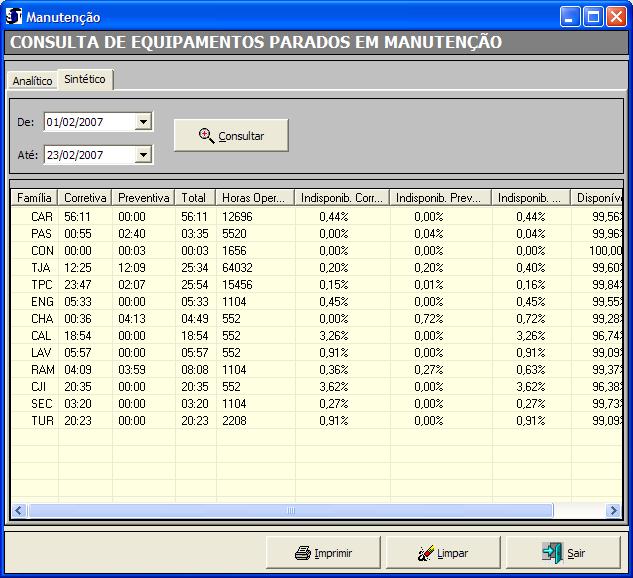633x578 pixels.
Task: Click the Horas Oper... column header
Action: pyautogui.click(x=255, y=198)
